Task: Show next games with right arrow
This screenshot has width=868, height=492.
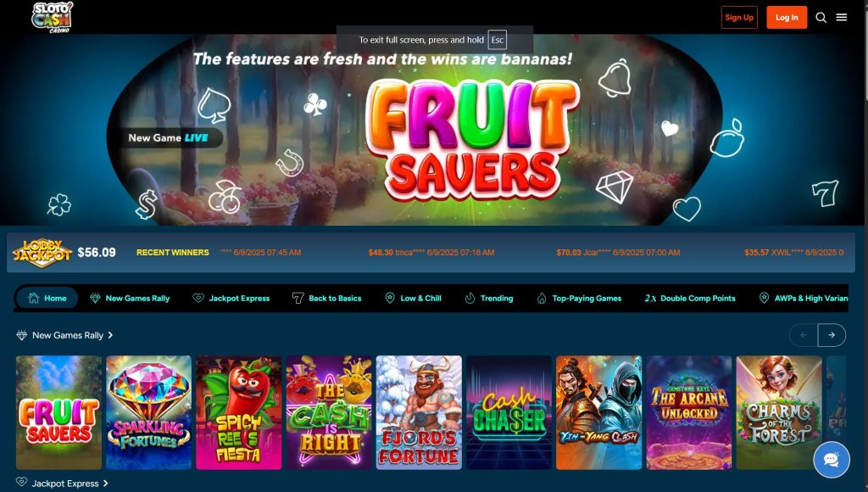Action: [x=832, y=335]
